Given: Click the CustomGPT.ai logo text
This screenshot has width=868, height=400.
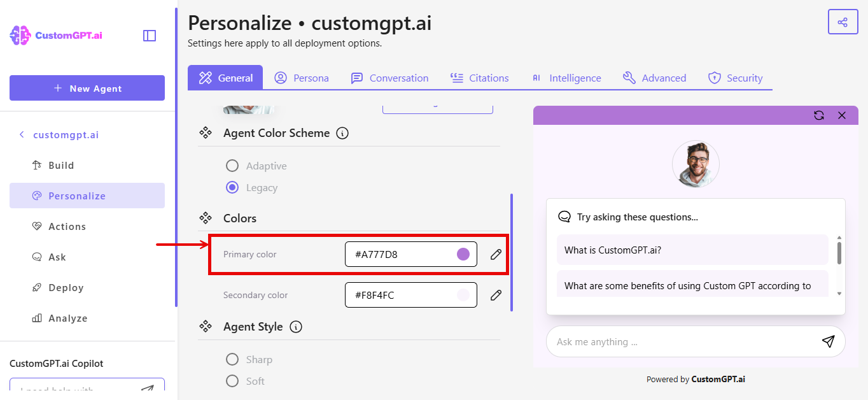Looking at the screenshot, I should 69,36.
